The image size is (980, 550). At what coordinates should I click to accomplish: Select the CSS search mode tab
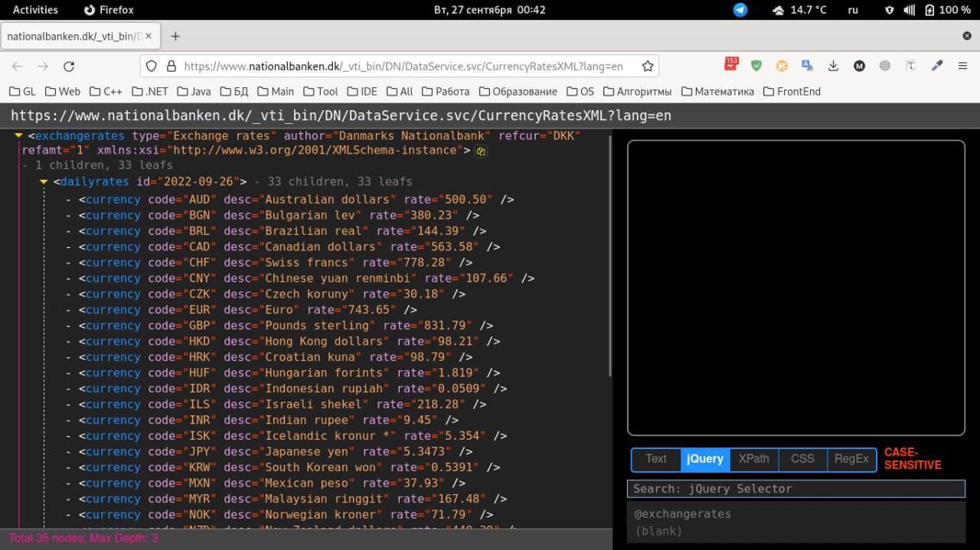tap(802, 459)
